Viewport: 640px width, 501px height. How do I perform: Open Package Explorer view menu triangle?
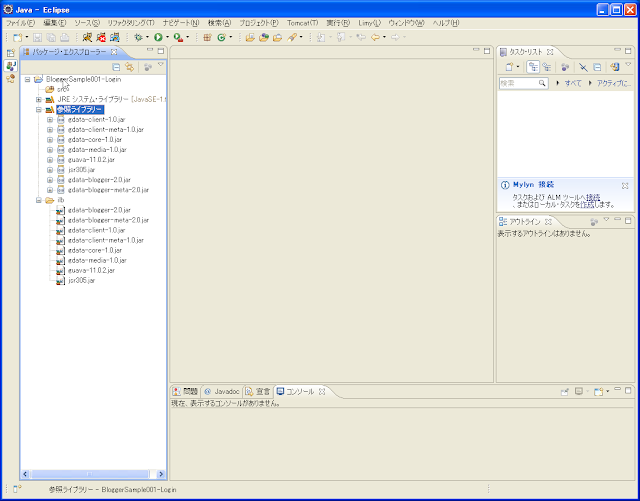pos(161,64)
